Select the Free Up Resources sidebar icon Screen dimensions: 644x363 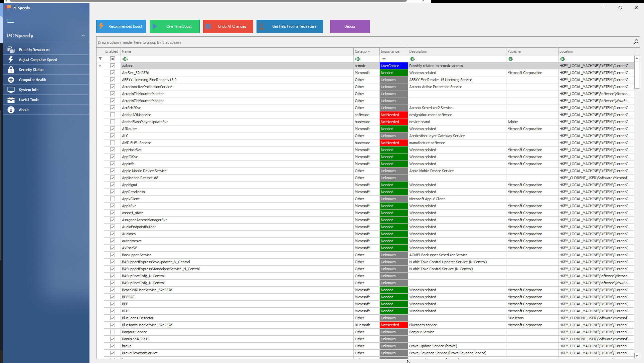pos(11,49)
